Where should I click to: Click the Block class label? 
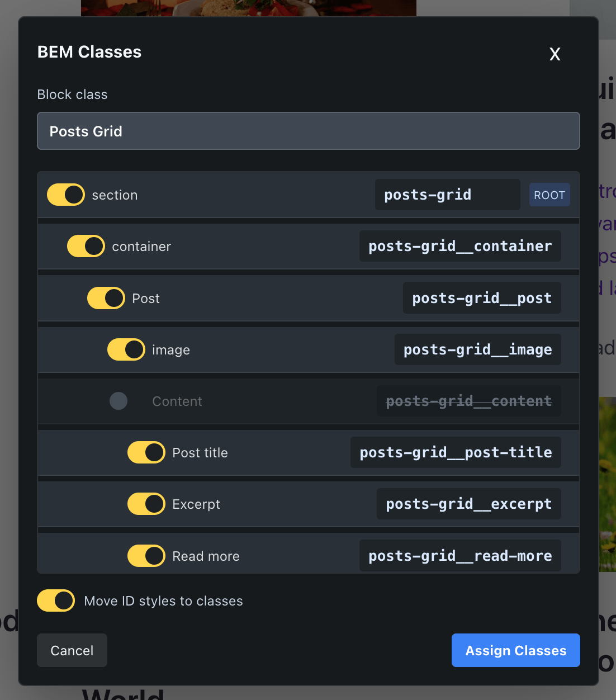point(72,94)
